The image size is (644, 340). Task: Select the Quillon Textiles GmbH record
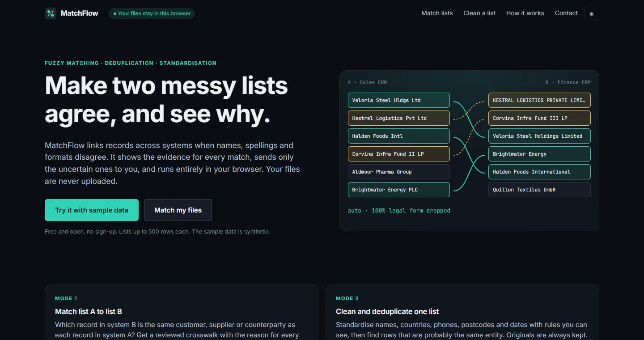(539, 190)
